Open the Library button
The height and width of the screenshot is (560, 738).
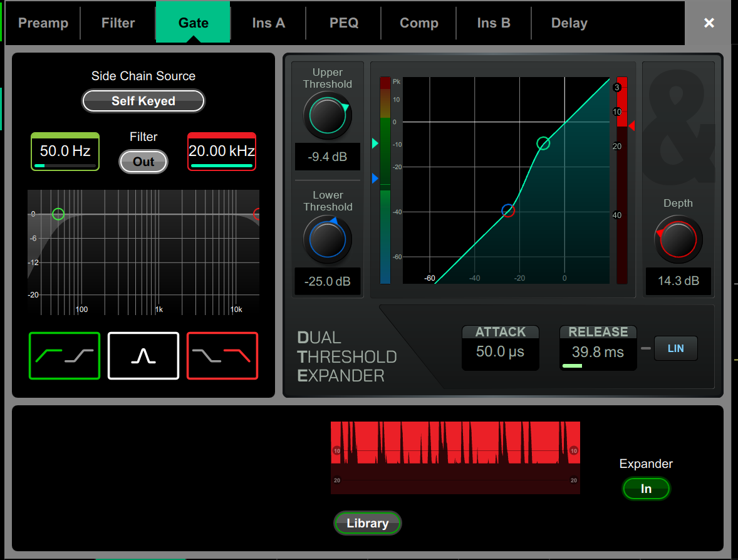point(368,523)
